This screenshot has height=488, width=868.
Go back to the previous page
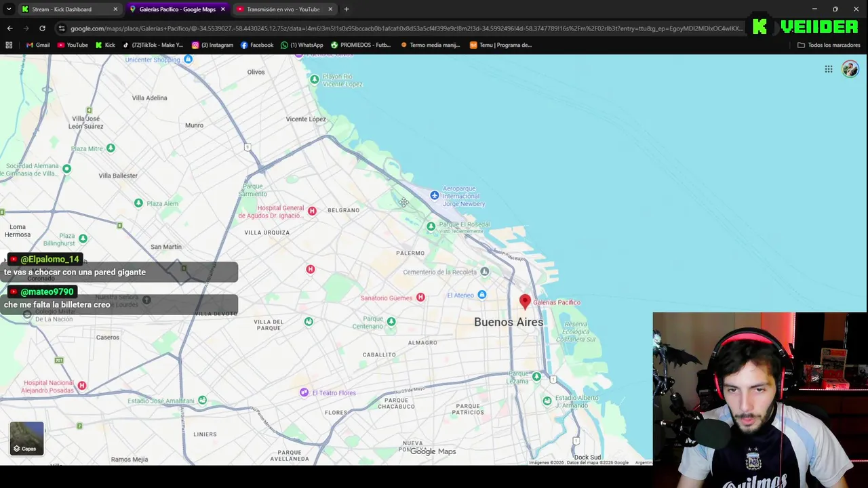(9, 28)
